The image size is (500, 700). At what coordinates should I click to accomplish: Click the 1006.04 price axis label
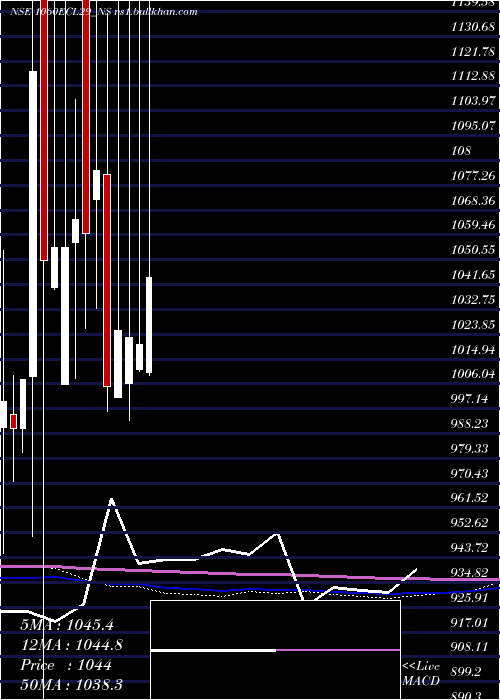(473, 374)
